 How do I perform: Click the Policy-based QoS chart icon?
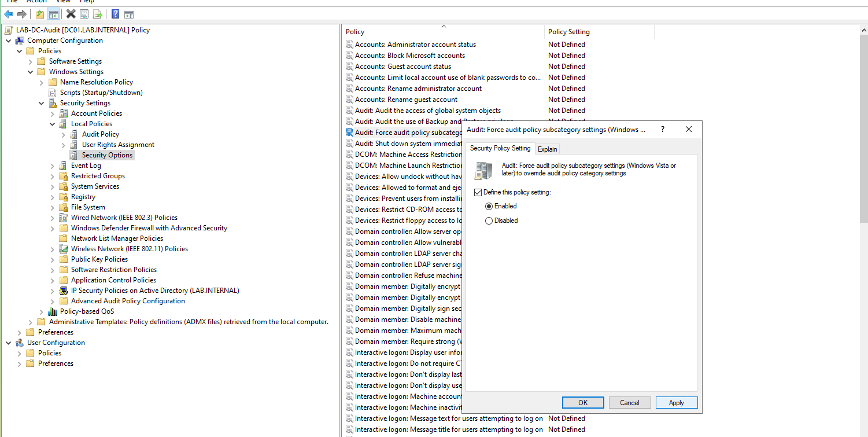point(53,311)
